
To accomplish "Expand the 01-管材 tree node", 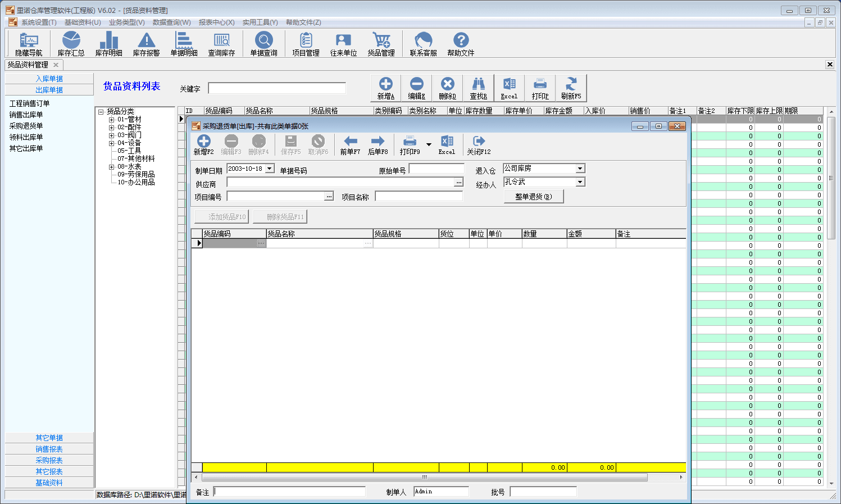I will pos(111,120).
